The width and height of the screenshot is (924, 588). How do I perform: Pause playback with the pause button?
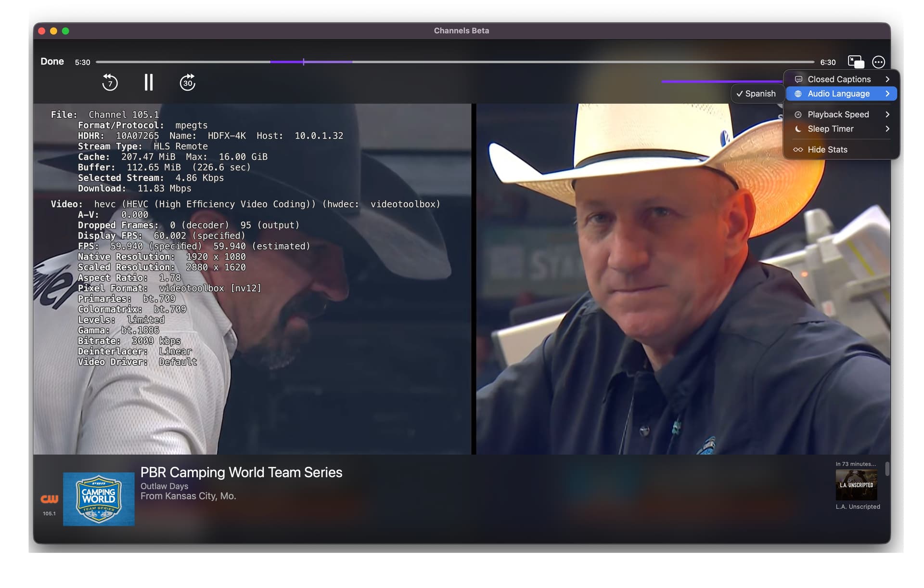[x=149, y=82]
